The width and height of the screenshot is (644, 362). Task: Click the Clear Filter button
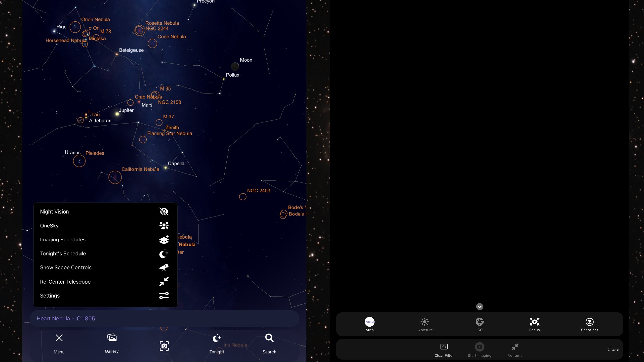pos(444,349)
